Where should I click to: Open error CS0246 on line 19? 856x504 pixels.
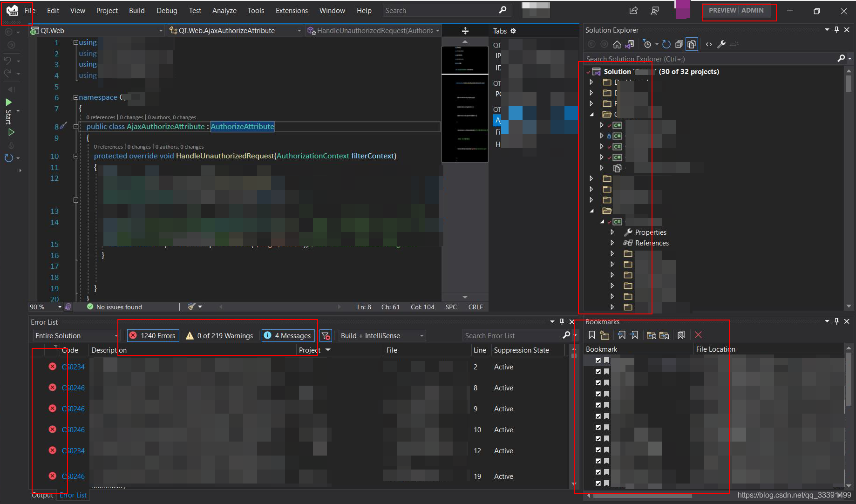[73, 476]
